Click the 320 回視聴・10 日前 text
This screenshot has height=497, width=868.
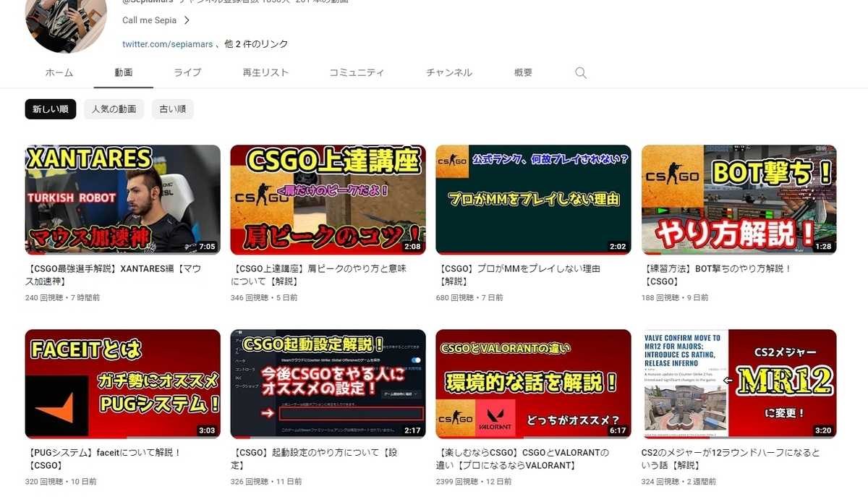pos(61,481)
